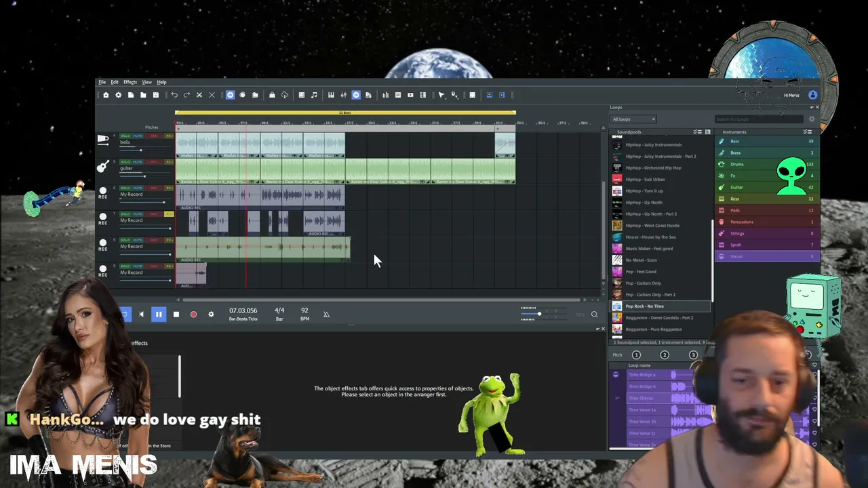This screenshot has height=488, width=868.
Task: Expand the Instruments list options
Action: (807, 132)
